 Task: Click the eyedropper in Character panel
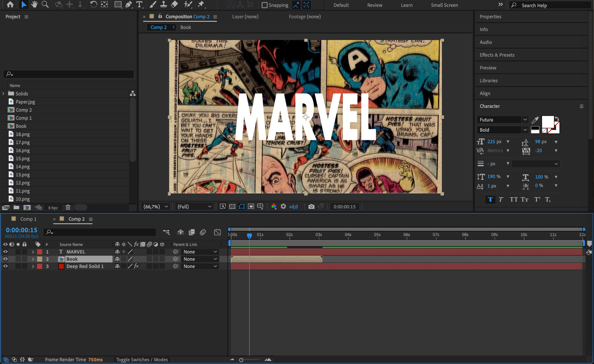535,120
